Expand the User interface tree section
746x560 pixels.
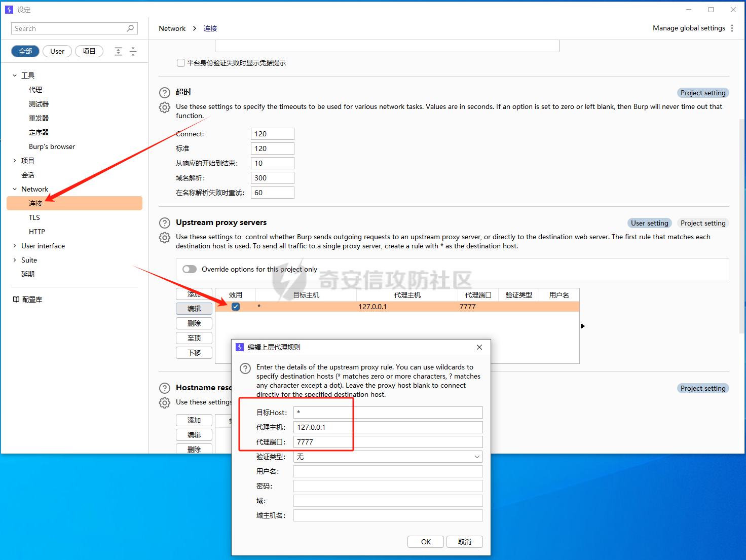click(x=15, y=246)
